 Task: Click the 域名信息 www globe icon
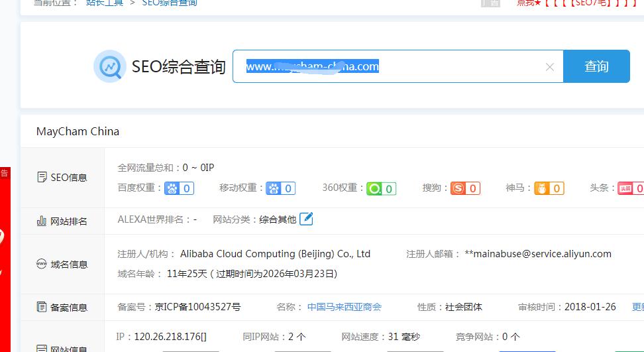[x=42, y=264]
